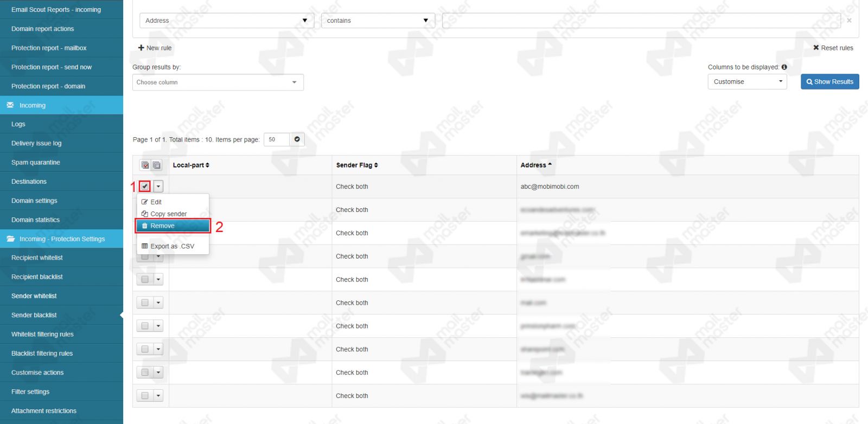The image size is (868, 424).
Task: Click the table icon beside Export as .CSV
Action: (145, 246)
